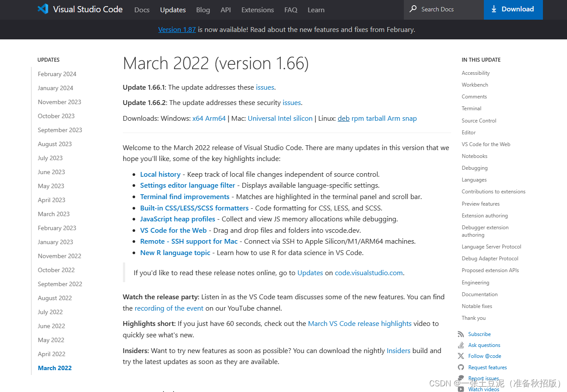
Task: Open the Update 1.66.1 issues link
Action: point(265,87)
